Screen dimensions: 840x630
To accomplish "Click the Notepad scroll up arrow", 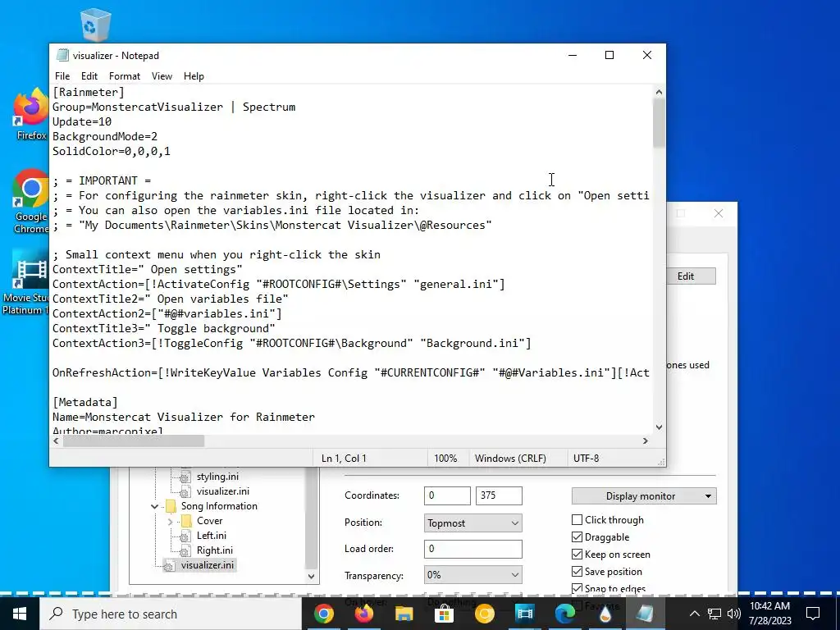I will pos(659,92).
